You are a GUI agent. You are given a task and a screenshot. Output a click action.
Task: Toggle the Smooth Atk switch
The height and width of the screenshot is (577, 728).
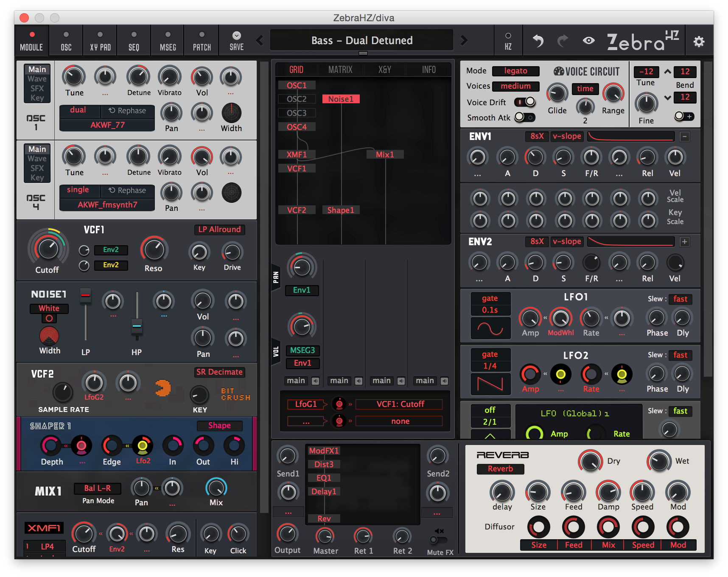(x=525, y=117)
